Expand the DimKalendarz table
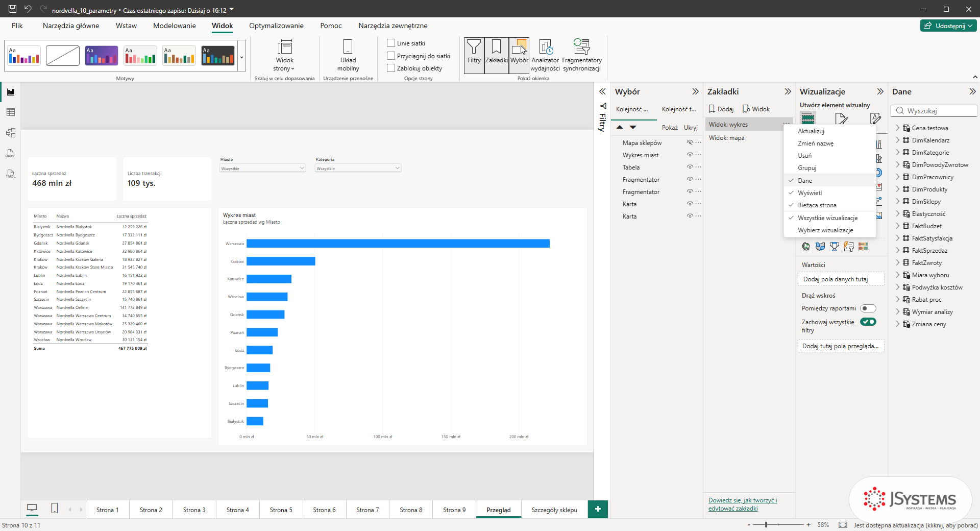The height and width of the screenshot is (531, 980). (898, 140)
